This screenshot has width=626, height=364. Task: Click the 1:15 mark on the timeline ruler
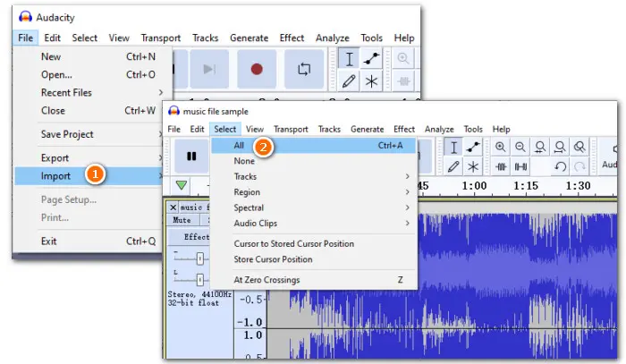pyautogui.click(x=526, y=186)
